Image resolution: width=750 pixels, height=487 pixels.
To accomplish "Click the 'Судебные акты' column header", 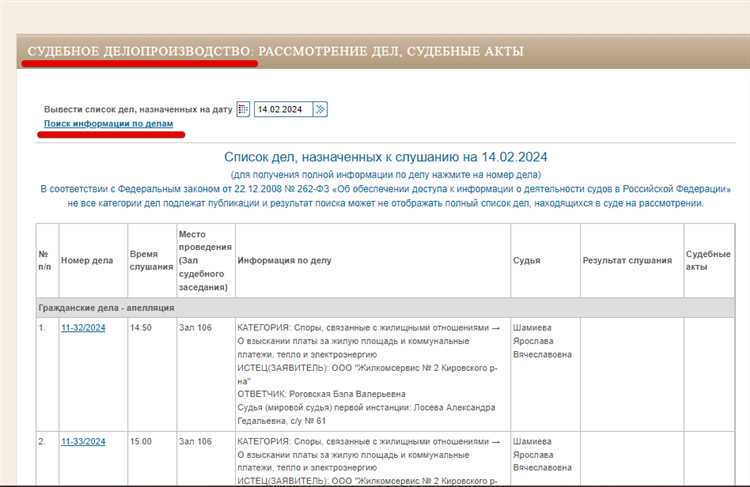I will pos(708,260).
